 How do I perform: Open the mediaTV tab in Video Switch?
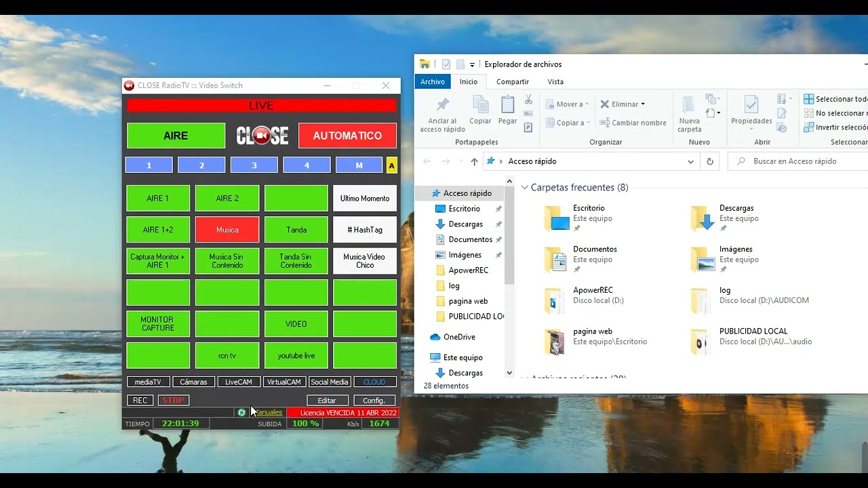(x=148, y=382)
